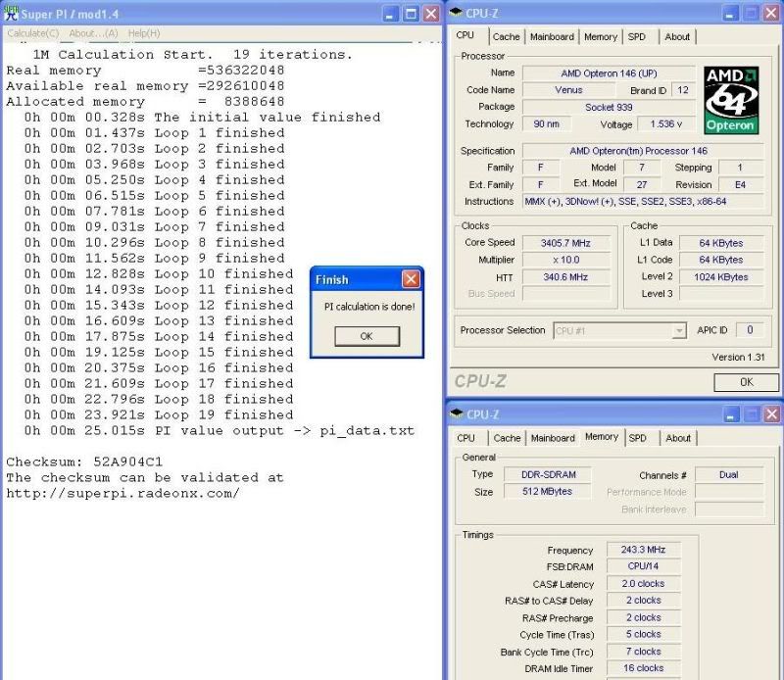The image size is (784, 680).
Task: Minimize the bottom CPU-Z window
Action: tap(731, 414)
